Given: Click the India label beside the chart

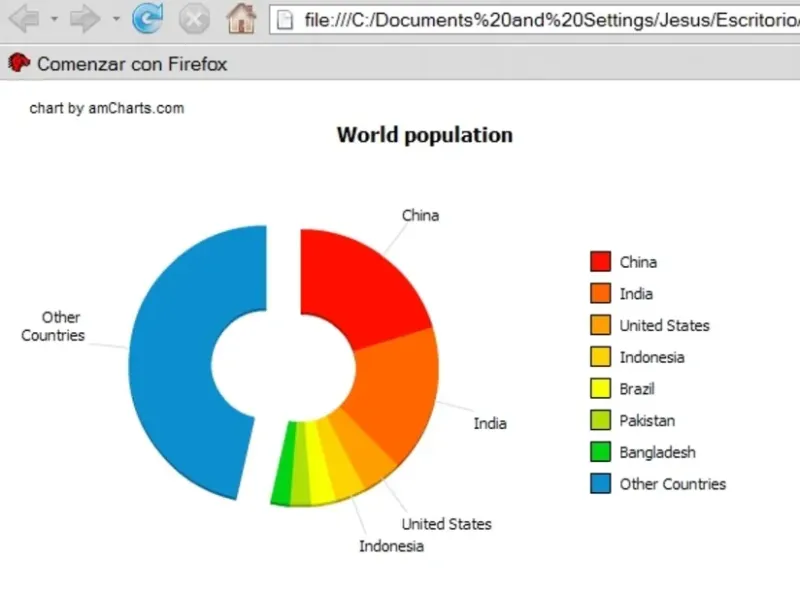Looking at the screenshot, I should coord(490,423).
